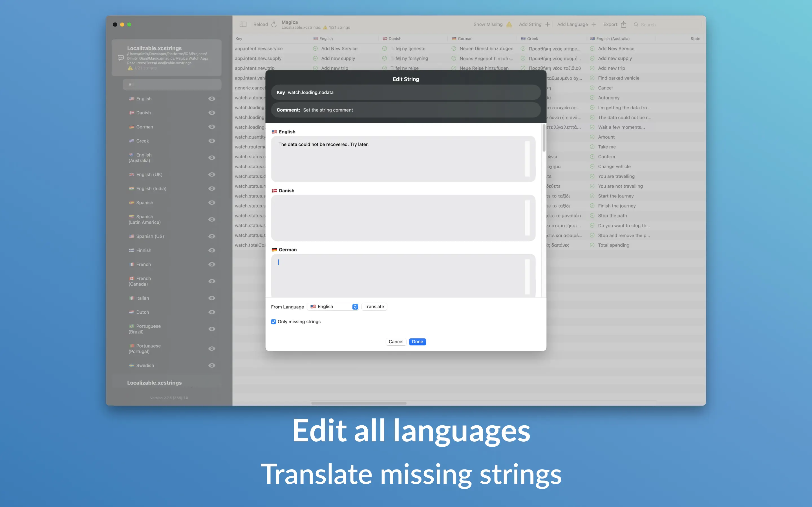Image resolution: width=812 pixels, height=507 pixels.
Task: Click the search magnifier icon
Action: coord(636,25)
